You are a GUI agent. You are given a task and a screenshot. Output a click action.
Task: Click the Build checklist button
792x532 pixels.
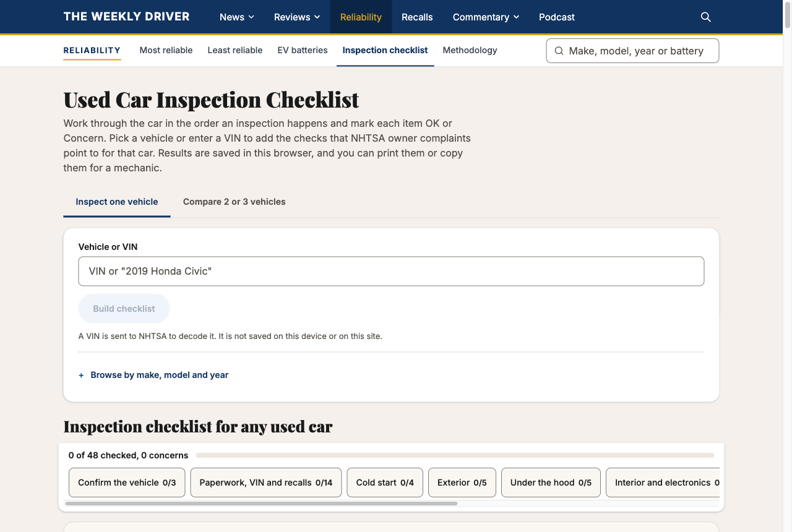point(124,309)
